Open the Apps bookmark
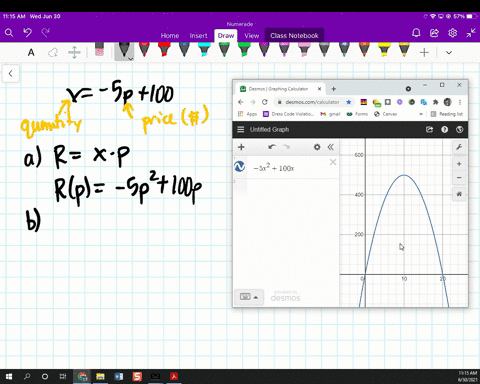 247,114
